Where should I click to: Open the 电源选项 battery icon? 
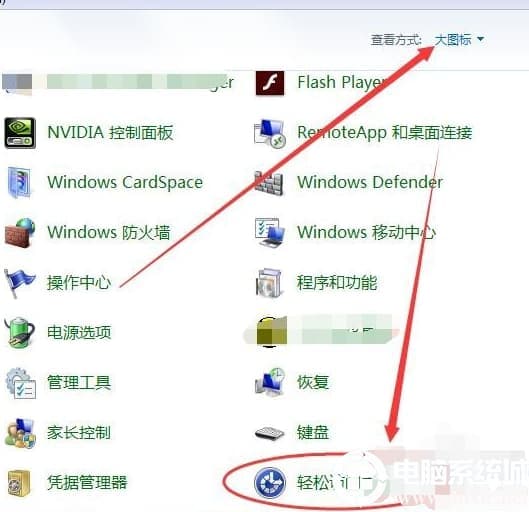(x=20, y=332)
